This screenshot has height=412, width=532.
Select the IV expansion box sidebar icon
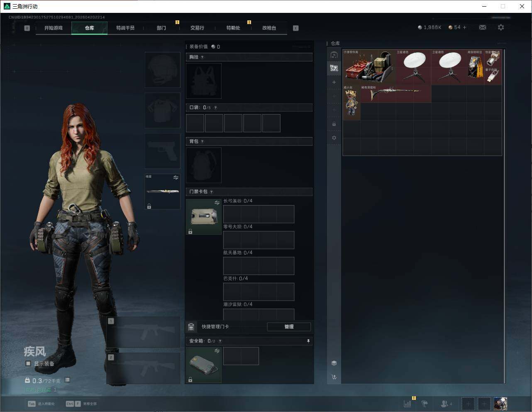(x=334, y=68)
